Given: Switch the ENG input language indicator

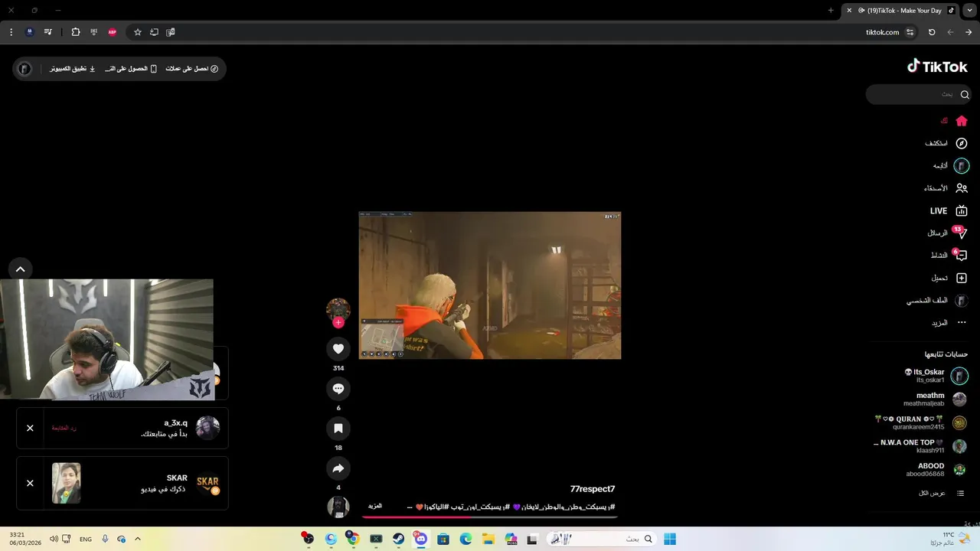Looking at the screenshot, I should 86,539.
